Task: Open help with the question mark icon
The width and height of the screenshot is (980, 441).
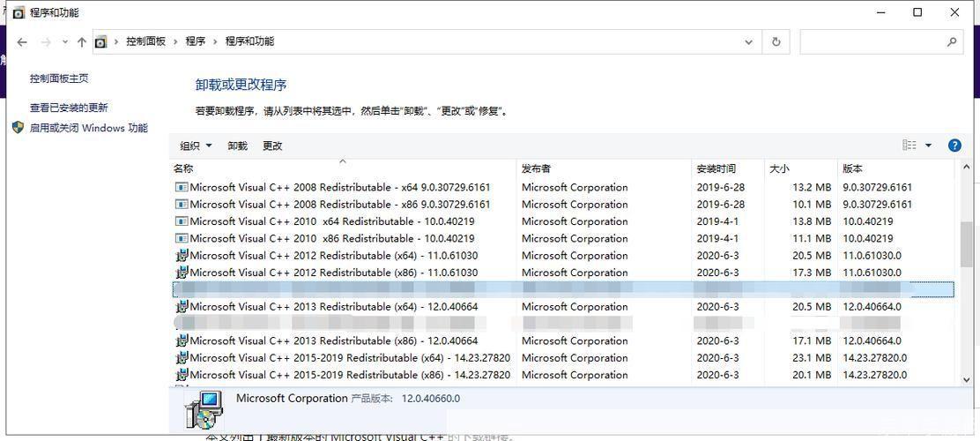Action: coord(954,146)
